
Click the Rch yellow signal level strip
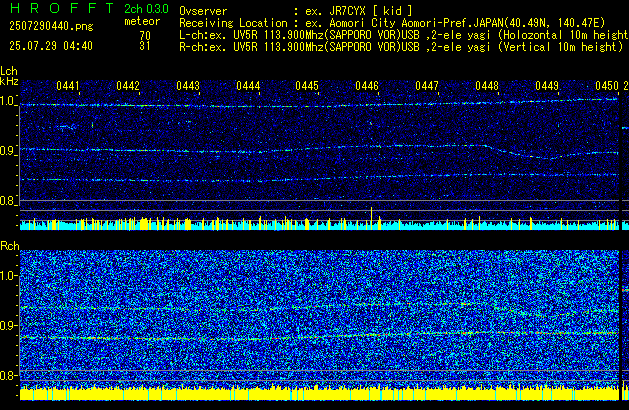(319, 393)
